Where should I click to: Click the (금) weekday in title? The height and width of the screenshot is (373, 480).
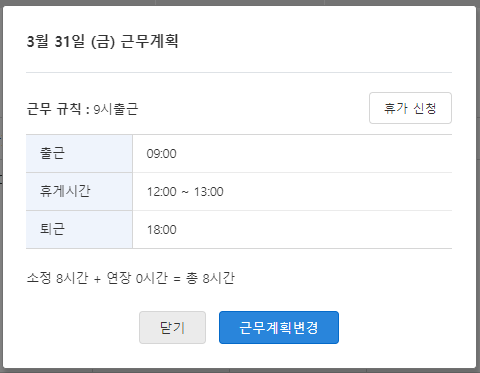click(103, 42)
